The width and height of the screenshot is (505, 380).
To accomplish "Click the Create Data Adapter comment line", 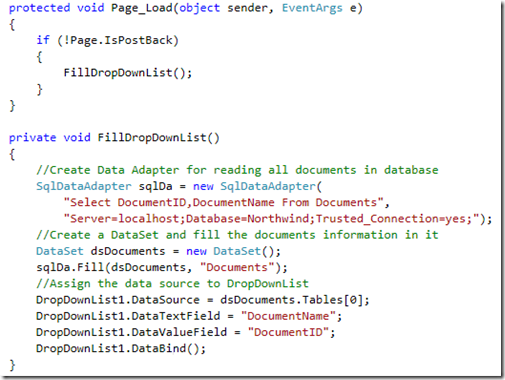I will (237, 170).
